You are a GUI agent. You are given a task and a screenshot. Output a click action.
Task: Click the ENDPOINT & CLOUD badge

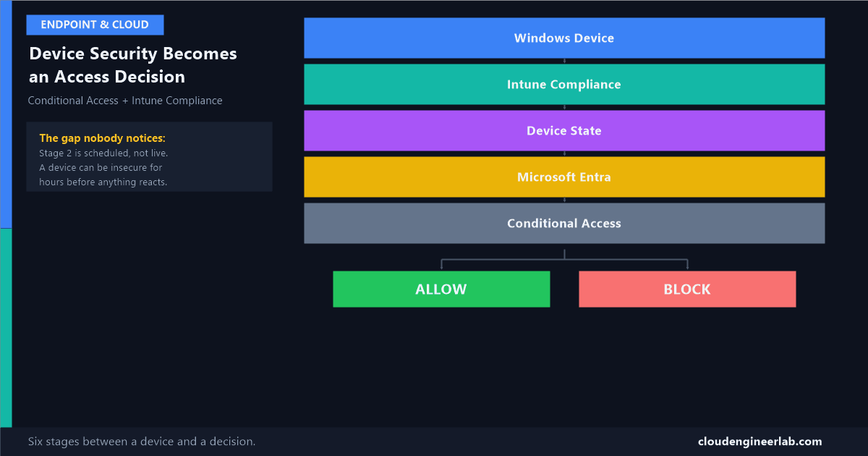pyautogui.click(x=95, y=25)
